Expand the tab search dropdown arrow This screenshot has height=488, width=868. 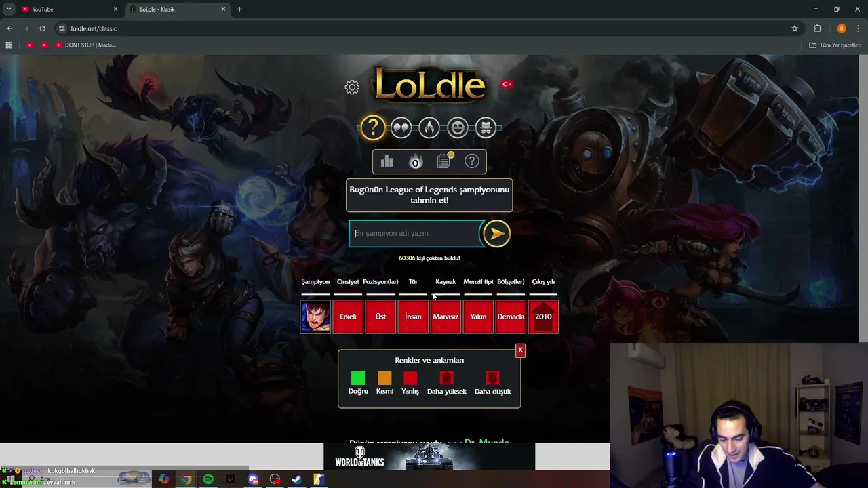click(9, 9)
